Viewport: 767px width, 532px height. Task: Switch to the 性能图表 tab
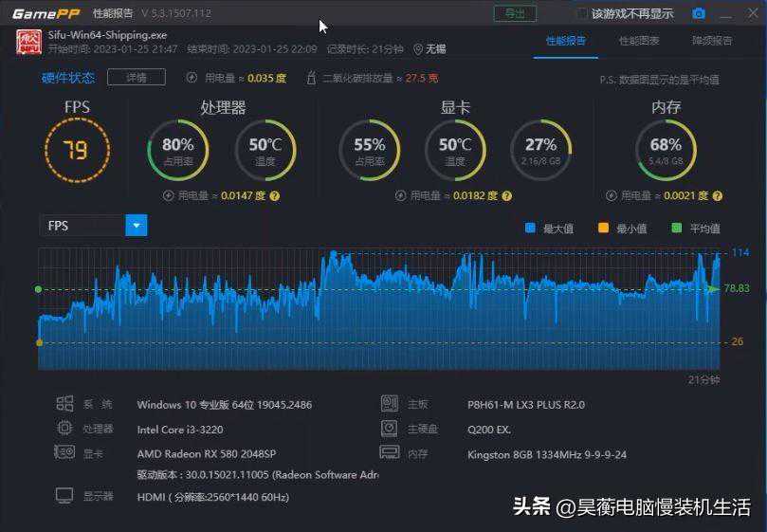pyautogui.click(x=639, y=41)
